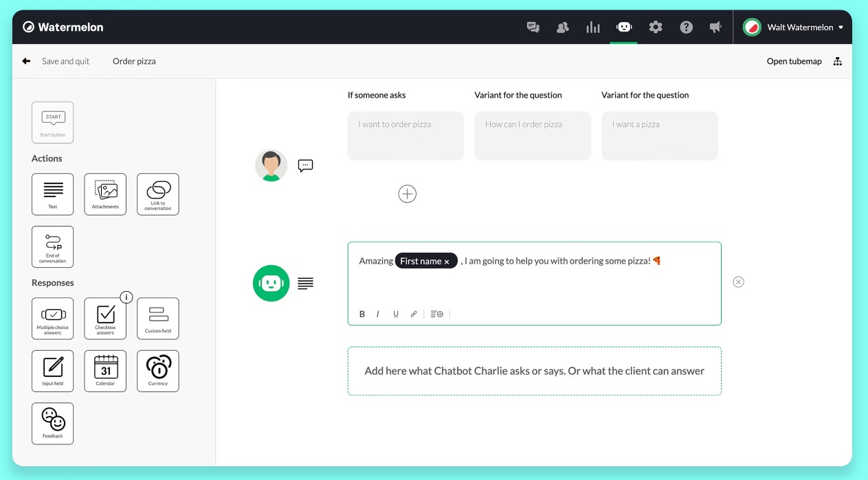The height and width of the screenshot is (480, 868).
Task: Select the Attachments action block
Action: pos(105,194)
